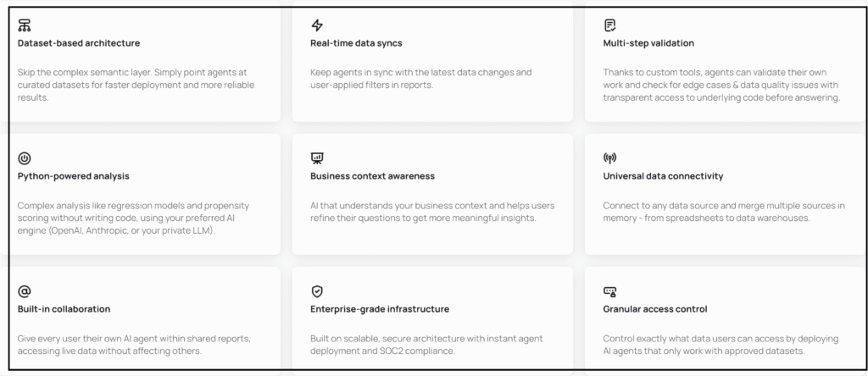
Task: Click the Enterprise-grade infrastructure shield icon
Action: click(317, 291)
